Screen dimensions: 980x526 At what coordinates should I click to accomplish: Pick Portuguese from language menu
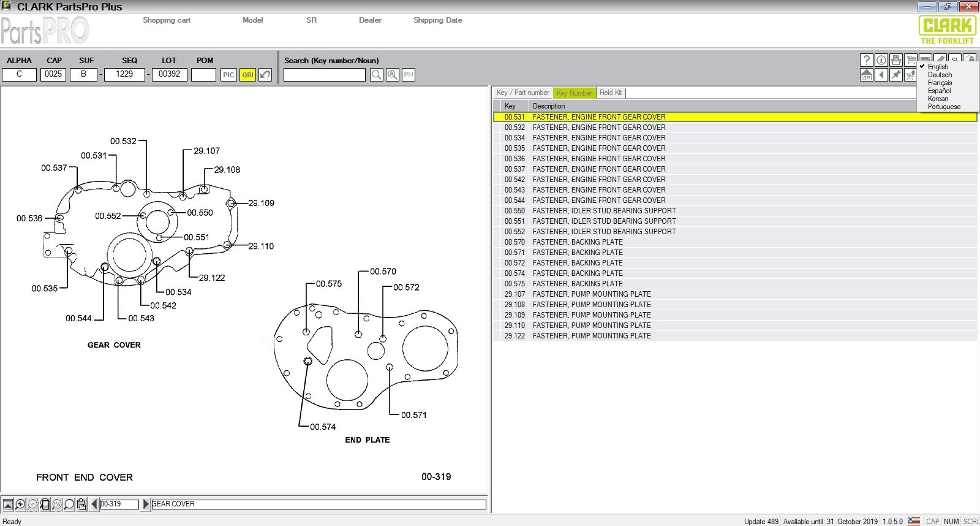944,107
